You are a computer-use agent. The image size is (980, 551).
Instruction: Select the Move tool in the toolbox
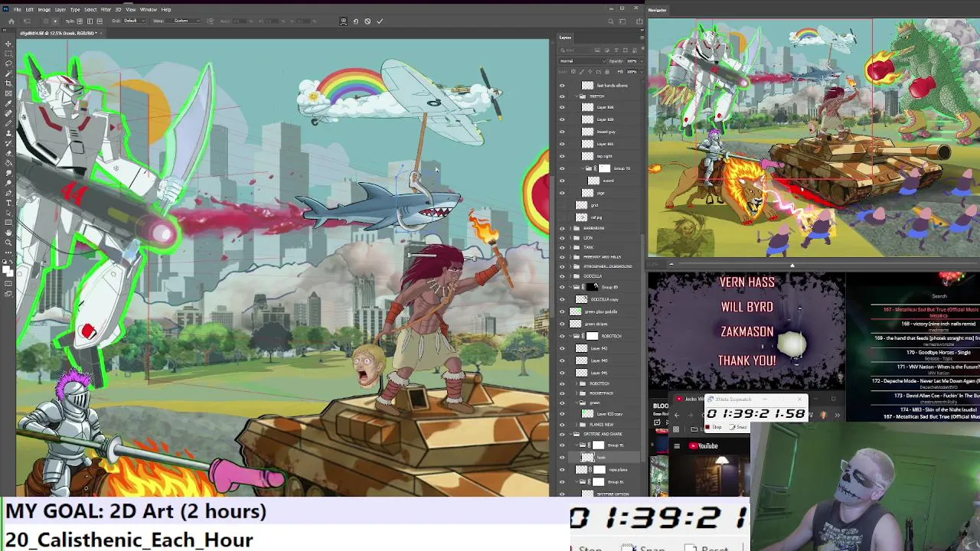coord(8,44)
